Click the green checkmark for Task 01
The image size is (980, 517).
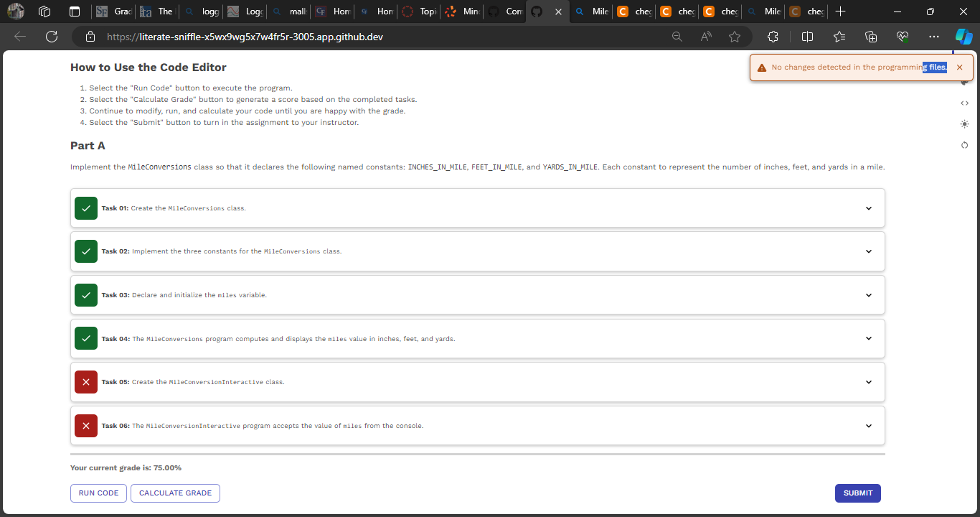pos(86,208)
